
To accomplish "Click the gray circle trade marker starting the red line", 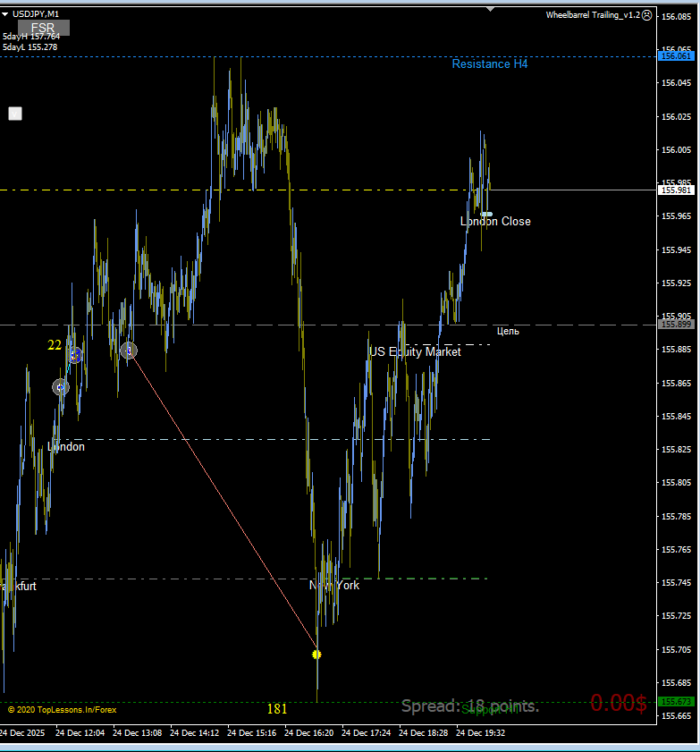I will pyautogui.click(x=129, y=351).
